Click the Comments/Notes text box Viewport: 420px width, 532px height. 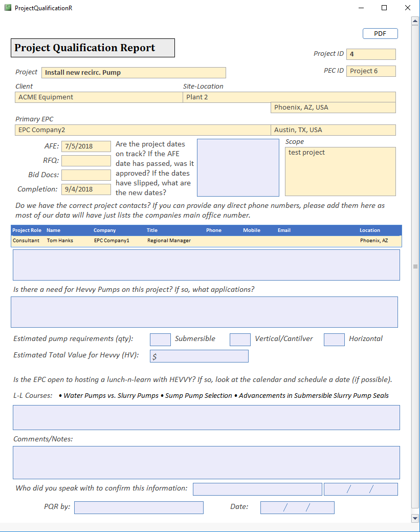(206, 463)
